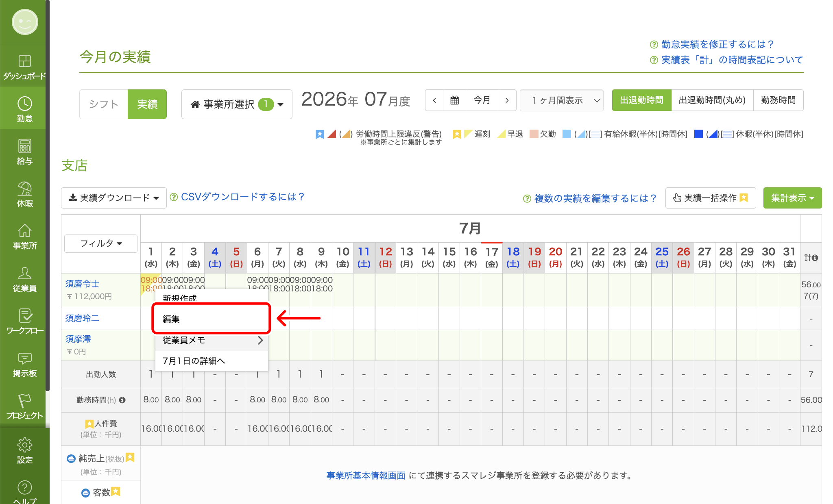Open employee 須磨令士 profile link

82,284
